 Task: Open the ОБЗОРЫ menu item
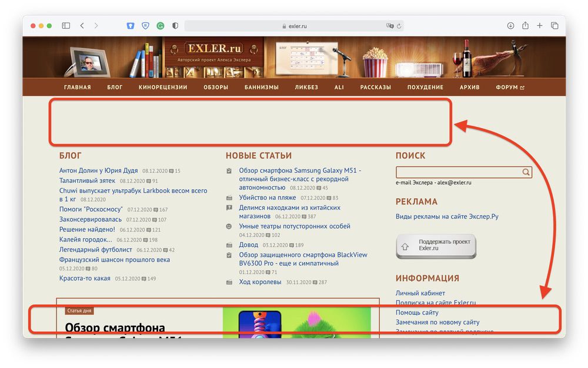(216, 88)
